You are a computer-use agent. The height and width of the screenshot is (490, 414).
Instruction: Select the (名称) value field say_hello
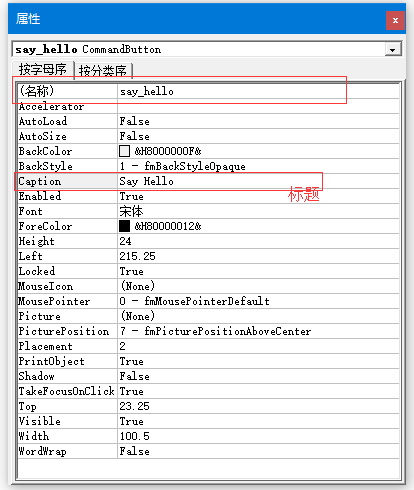point(258,91)
